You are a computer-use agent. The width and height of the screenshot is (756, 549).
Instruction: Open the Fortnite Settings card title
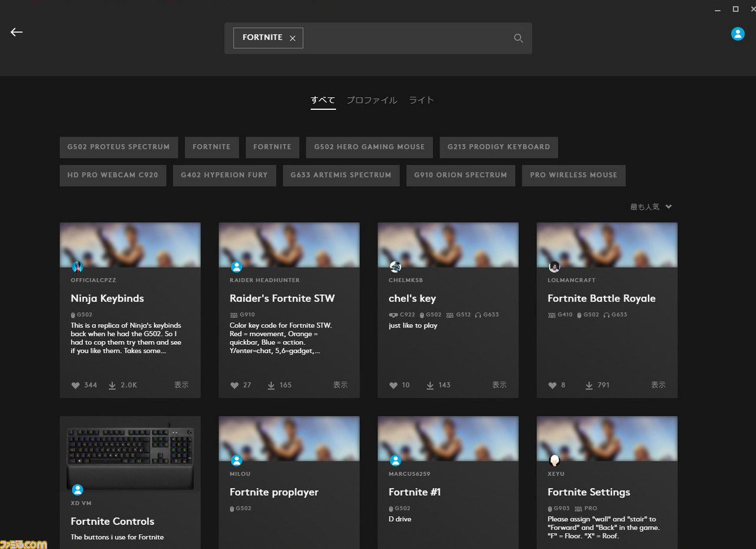tap(589, 492)
